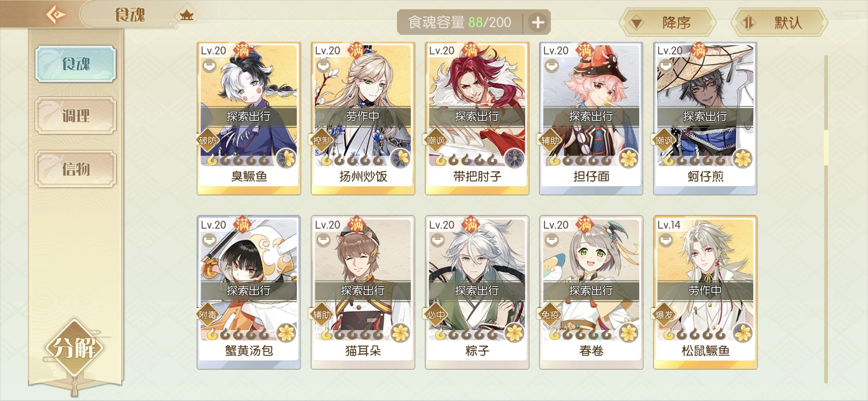This screenshot has height=401, width=868.
Task: Tap the 控制 badge on 扬州炒饭
Action: 322,141
